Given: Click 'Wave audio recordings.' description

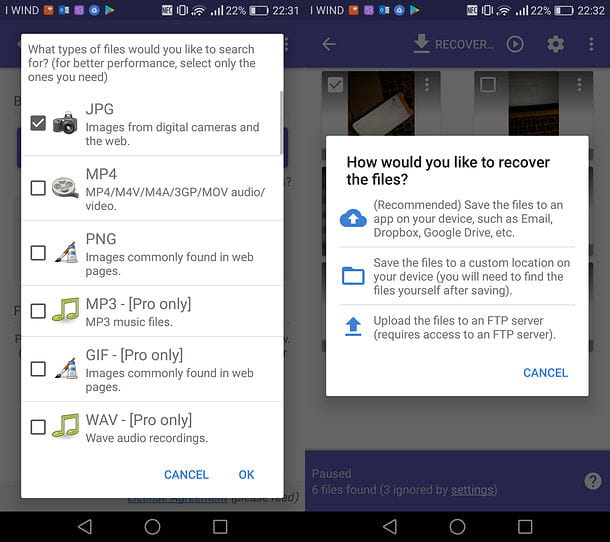Looking at the screenshot, I should point(147,438).
